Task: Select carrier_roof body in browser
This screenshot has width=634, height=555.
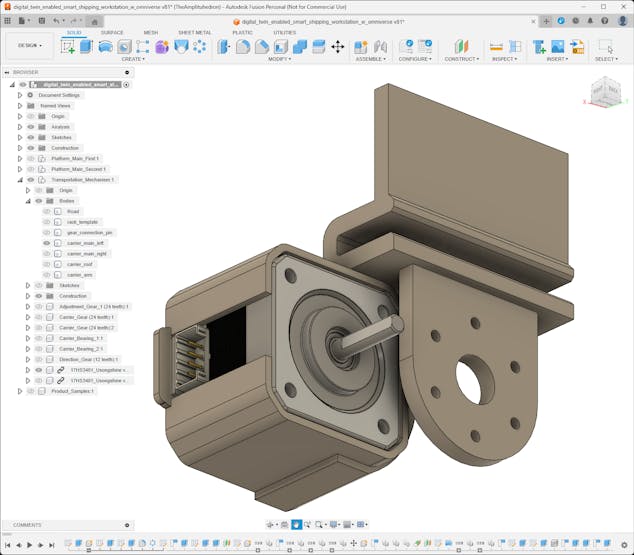Action: coord(80,264)
